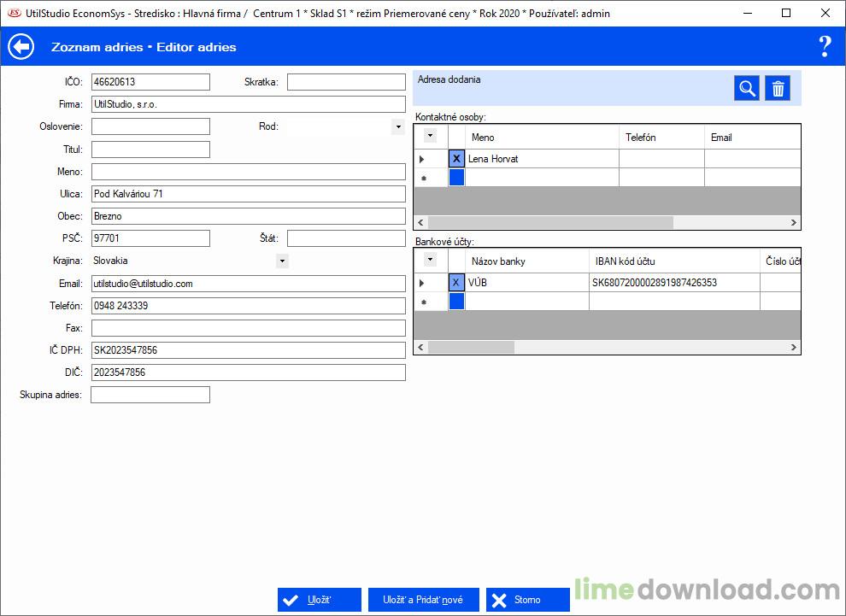846x616 pixels.
Task: Click Telefón column header in contacts grid
Action: (661, 137)
